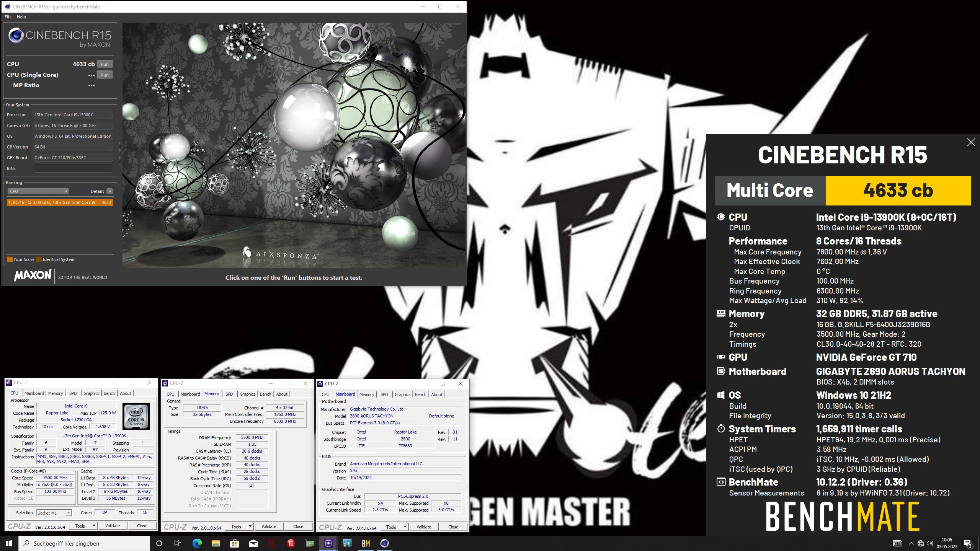This screenshot has width=980, height=551.
Task: Open News and interests tray icon
Action: point(897,543)
